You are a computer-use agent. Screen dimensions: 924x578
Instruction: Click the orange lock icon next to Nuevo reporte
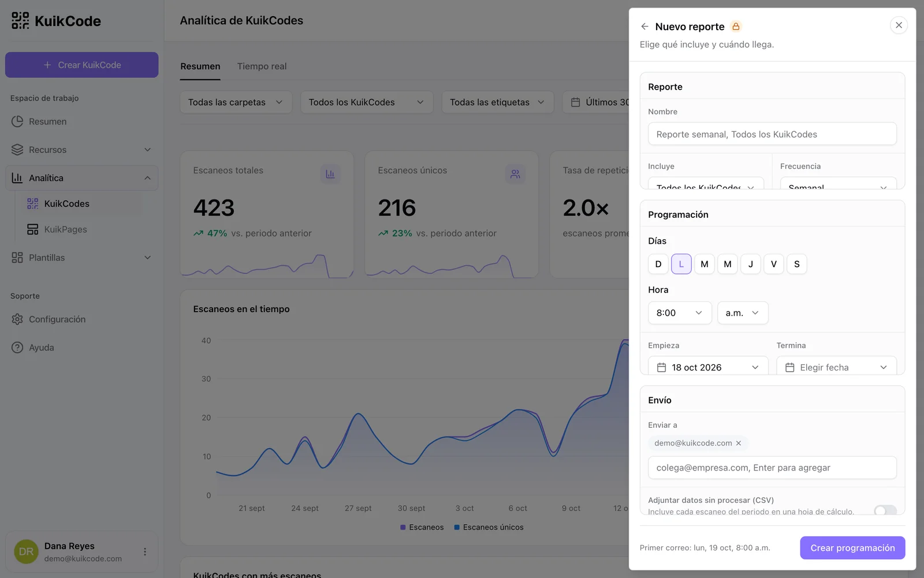(x=736, y=27)
